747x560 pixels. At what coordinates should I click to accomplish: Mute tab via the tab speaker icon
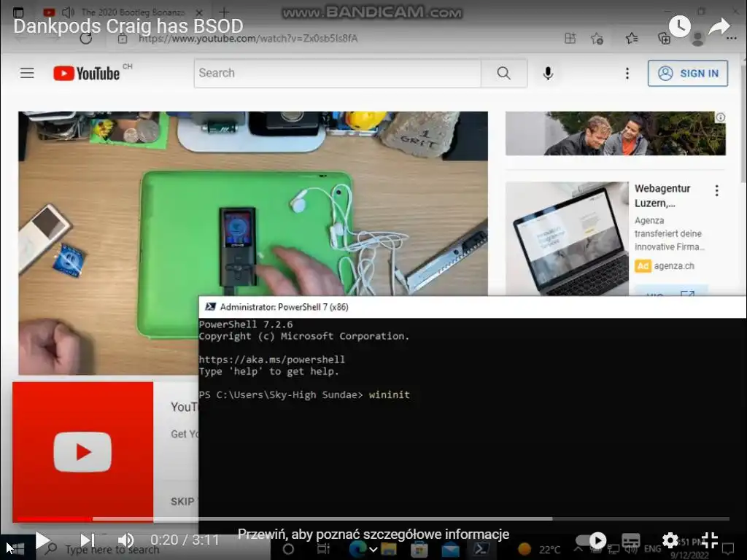tap(69, 12)
